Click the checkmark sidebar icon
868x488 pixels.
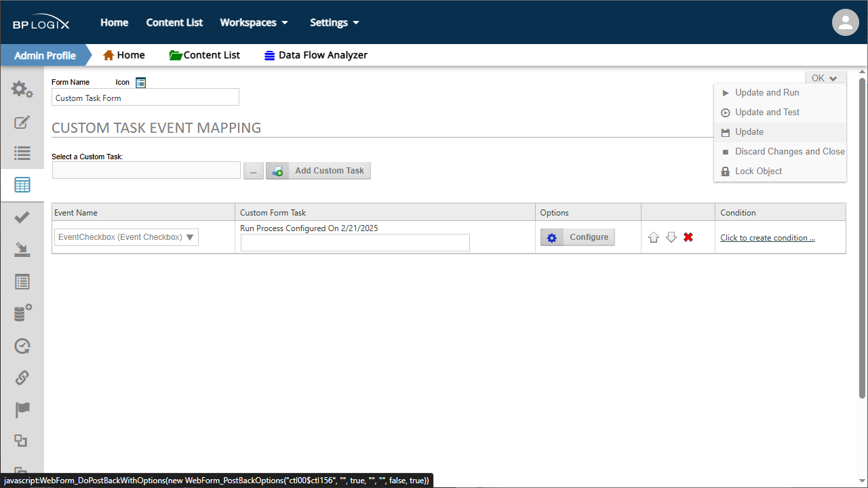click(x=22, y=217)
